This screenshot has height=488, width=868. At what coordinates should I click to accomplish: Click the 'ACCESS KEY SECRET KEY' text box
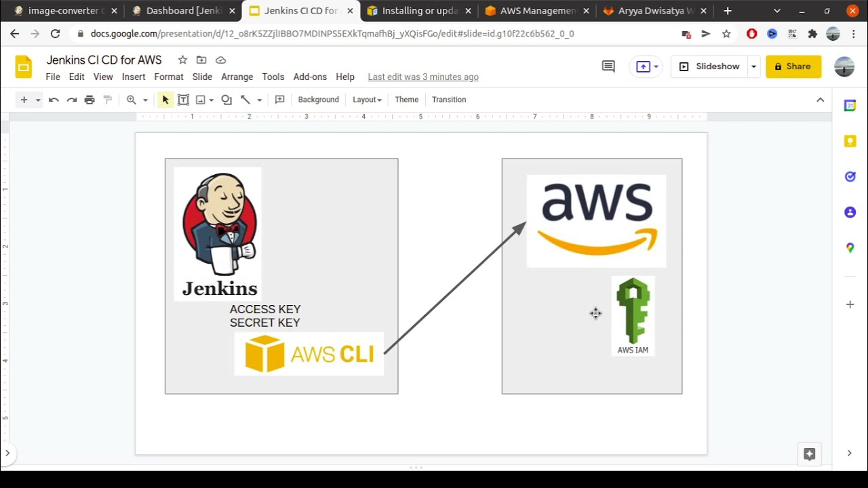[265, 316]
